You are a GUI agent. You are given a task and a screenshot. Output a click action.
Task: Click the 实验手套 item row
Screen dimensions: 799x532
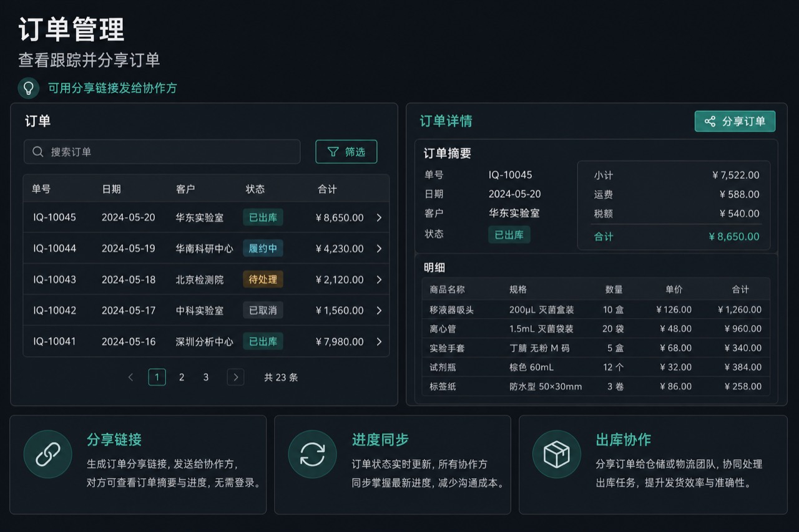(596, 348)
